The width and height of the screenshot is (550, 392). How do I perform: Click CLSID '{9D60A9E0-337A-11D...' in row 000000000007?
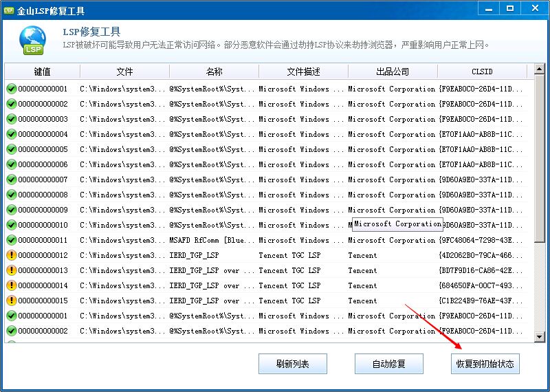click(481, 179)
